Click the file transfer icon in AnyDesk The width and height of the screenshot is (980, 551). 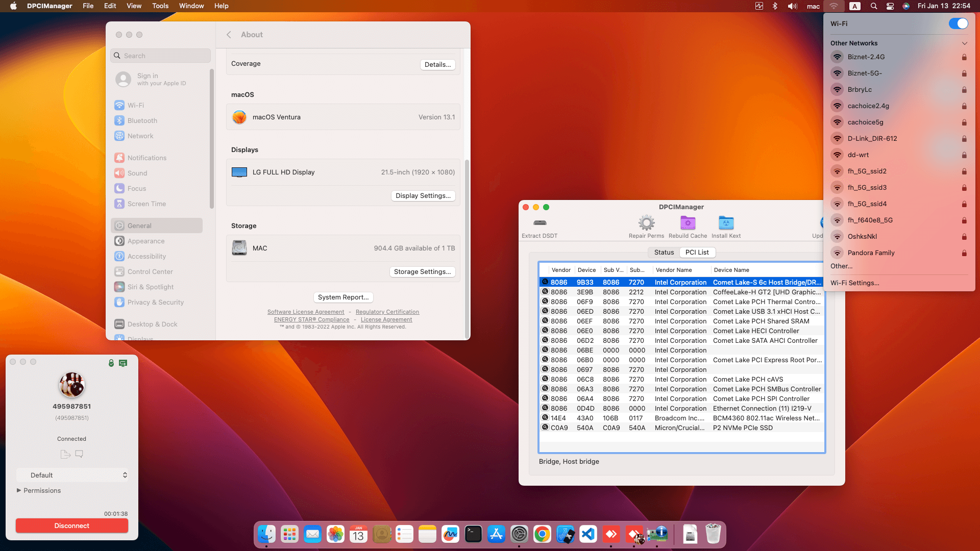point(65,454)
